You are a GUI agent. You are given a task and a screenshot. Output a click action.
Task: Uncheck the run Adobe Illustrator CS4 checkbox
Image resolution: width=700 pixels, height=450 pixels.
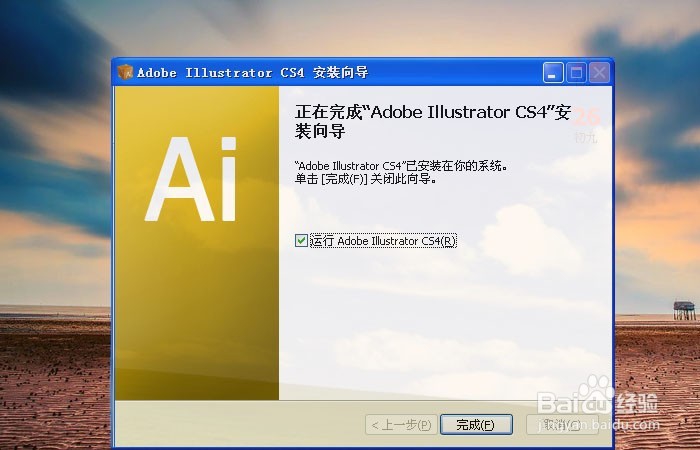point(301,241)
